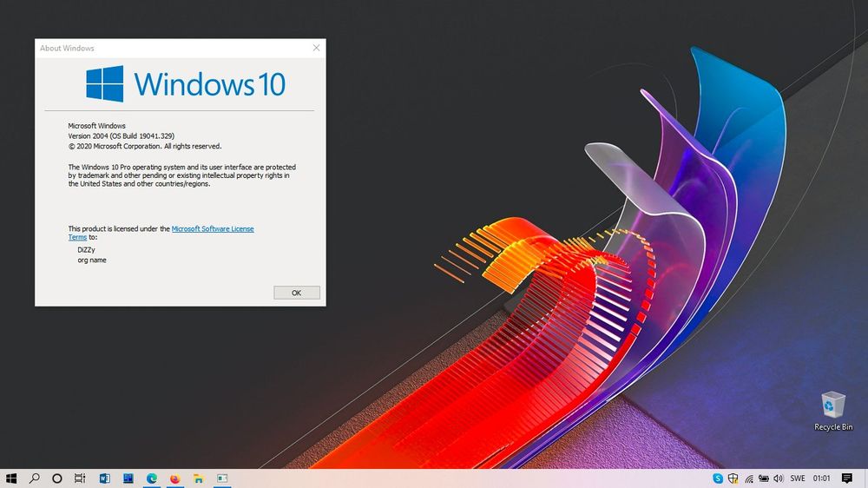Click the Windows 10 logo banner

click(186, 83)
